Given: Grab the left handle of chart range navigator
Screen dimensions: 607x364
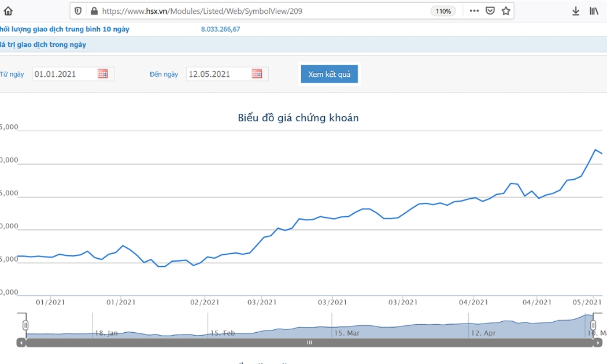Looking at the screenshot, I should pos(25,325).
